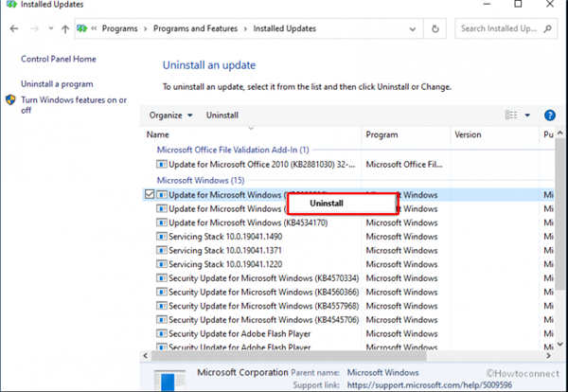568x392 pixels.
Task: Uncheck the selected Update for Microsoft Windows
Action: (x=149, y=195)
